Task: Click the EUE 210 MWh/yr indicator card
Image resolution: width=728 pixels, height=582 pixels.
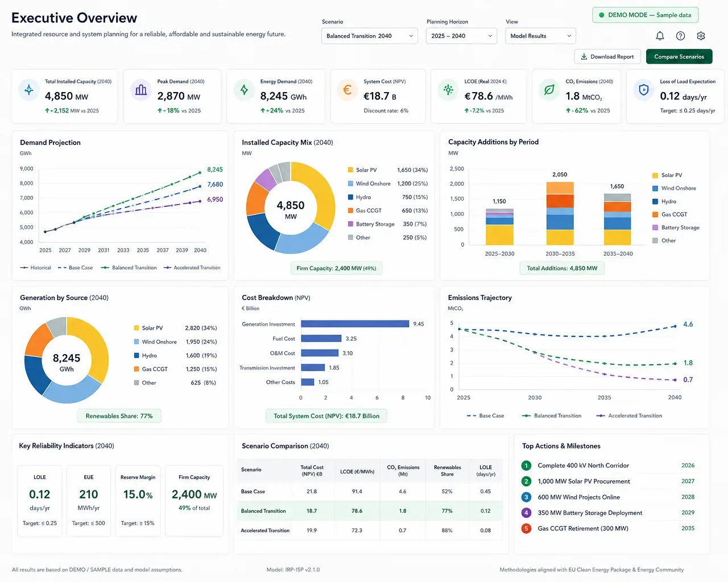Action: pyautogui.click(x=89, y=501)
